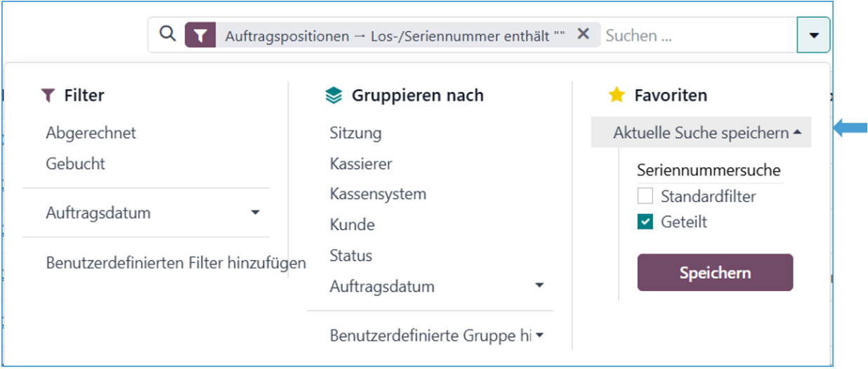Group by Kunde
Screen dimensions: 868x369
(x=352, y=224)
